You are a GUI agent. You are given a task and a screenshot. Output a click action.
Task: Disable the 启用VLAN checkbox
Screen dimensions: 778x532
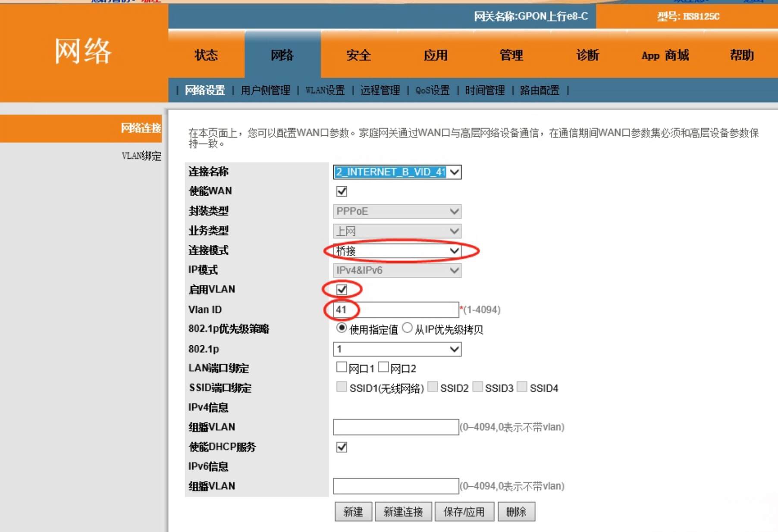tap(341, 290)
